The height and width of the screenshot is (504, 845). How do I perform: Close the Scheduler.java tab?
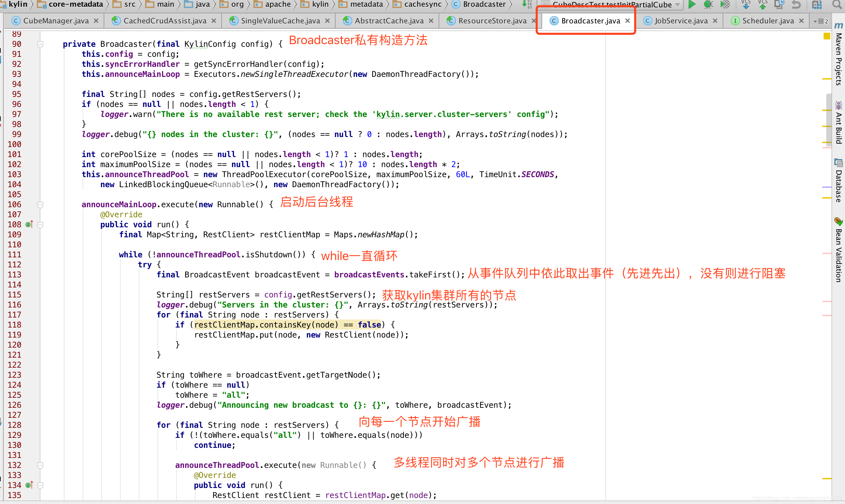point(802,21)
